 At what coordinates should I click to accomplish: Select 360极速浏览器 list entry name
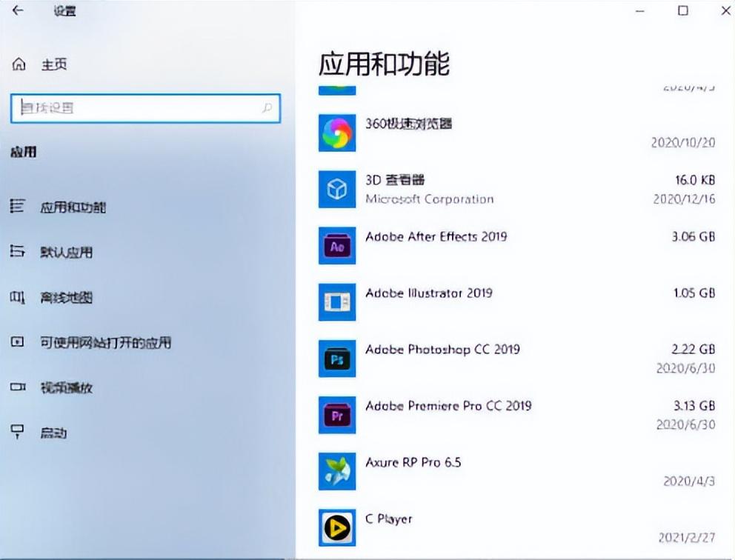coord(408,123)
